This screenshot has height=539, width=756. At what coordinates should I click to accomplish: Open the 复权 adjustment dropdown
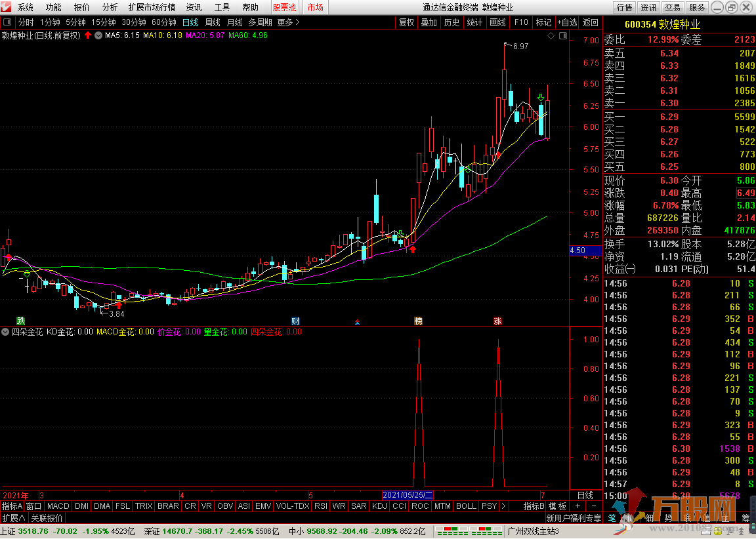pos(406,22)
